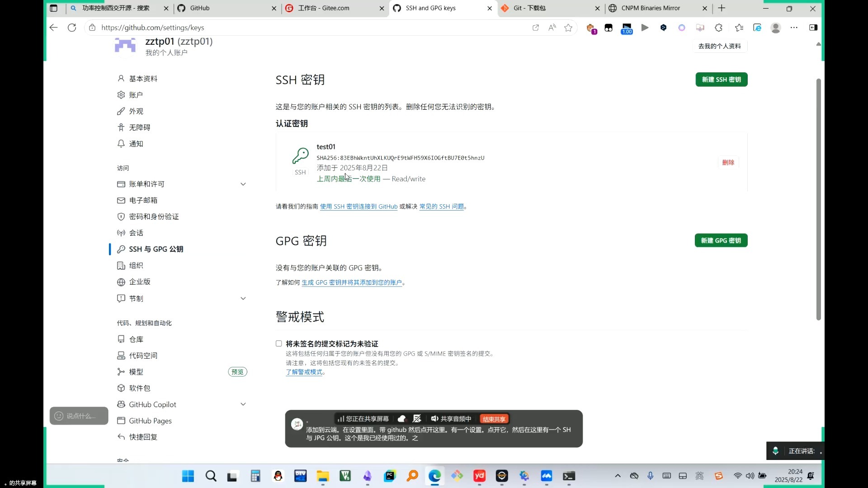Click go to my personal profile button
This screenshot has height=488, width=868.
pyautogui.click(x=719, y=46)
